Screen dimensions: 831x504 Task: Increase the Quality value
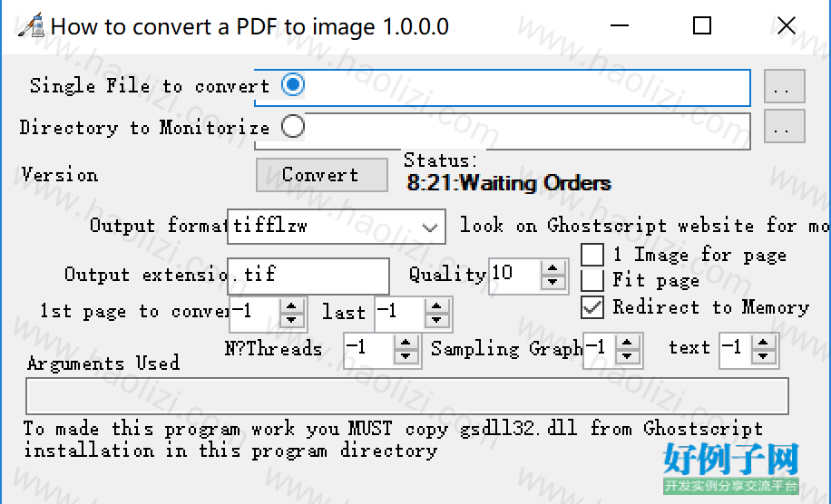coord(552,268)
